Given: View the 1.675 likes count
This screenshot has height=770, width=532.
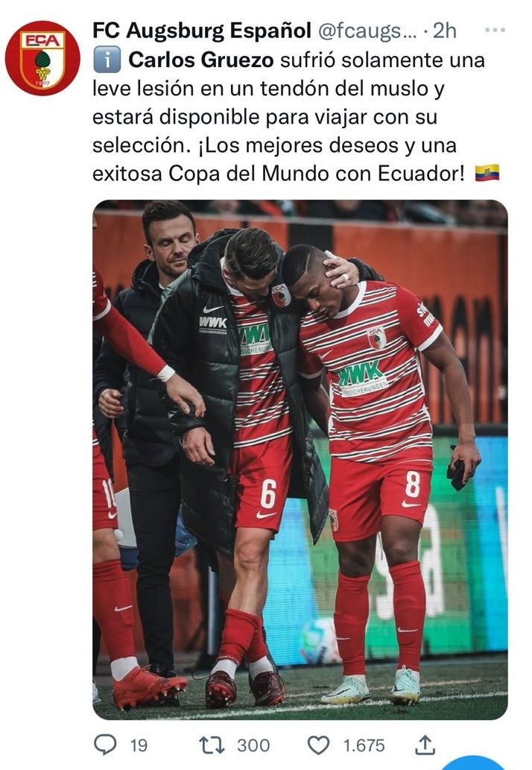Looking at the screenshot, I should pyautogui.click(x=364, y=745).
